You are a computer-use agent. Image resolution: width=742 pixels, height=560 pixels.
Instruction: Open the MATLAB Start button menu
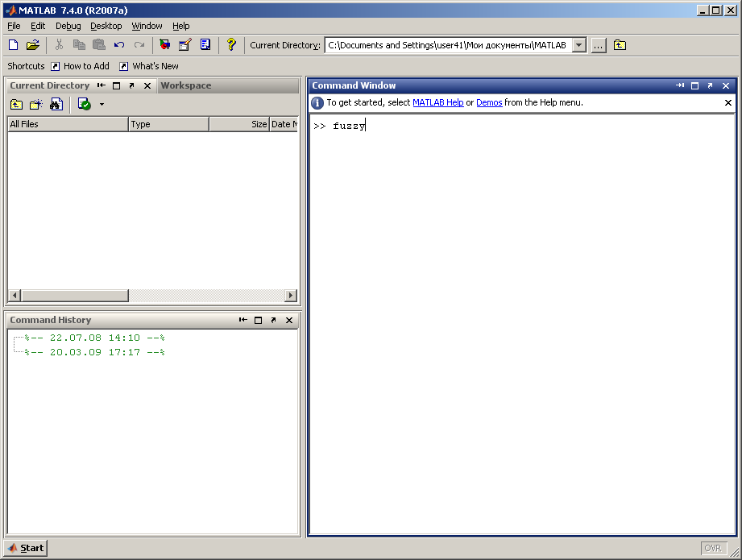tap(26, 548)
